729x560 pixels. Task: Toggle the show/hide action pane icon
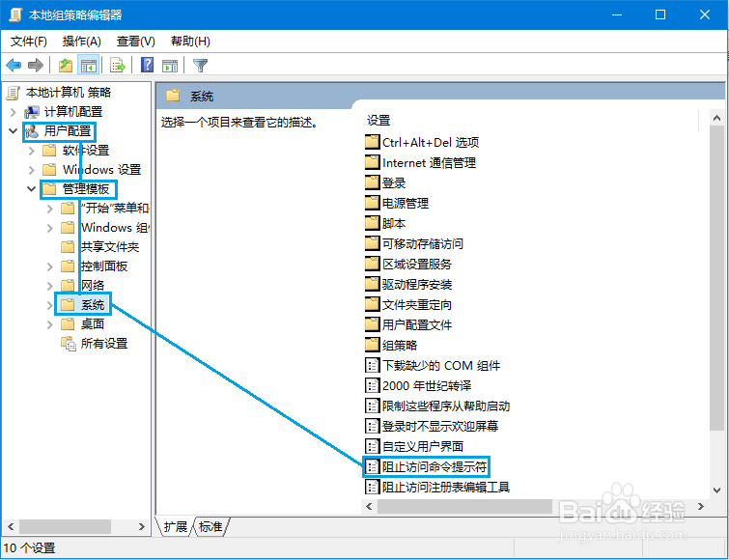(170, 66)
